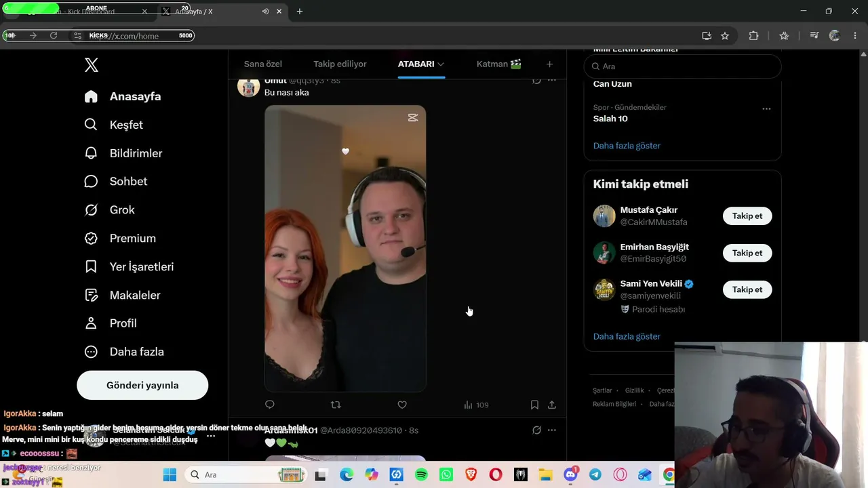Viewport: 868px width, 488px height.
Task: Open the Can Uzun trending topic
Action: click(x=612, y=84)
